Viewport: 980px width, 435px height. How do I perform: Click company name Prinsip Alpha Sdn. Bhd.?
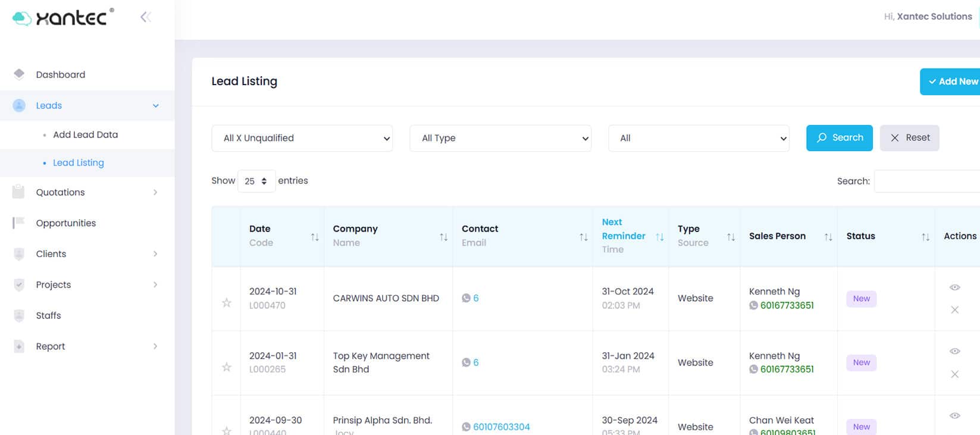382,420
